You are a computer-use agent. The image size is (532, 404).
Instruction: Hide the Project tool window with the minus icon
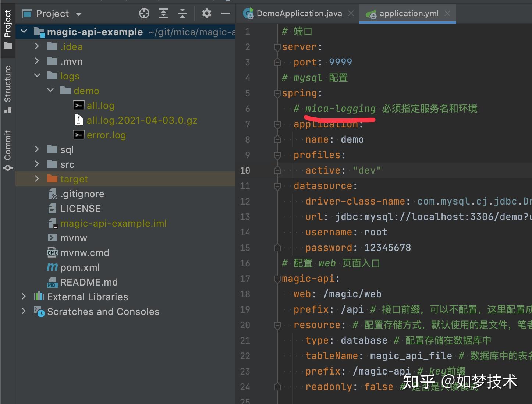pyautogui.click(x=226, y=14)
